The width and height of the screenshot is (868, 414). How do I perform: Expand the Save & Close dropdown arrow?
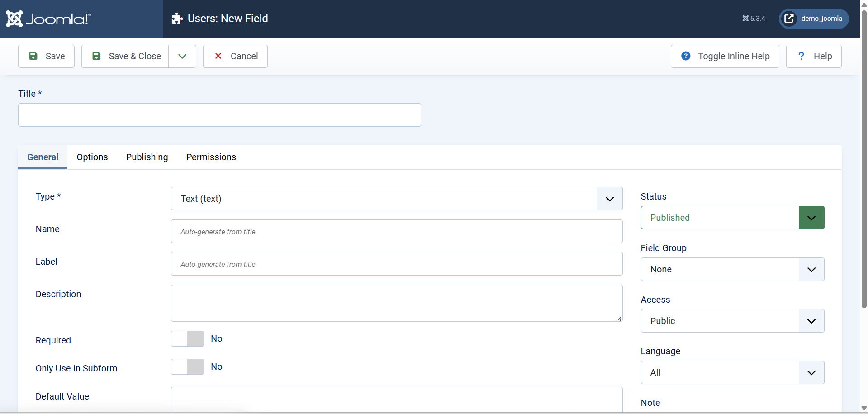[x=182, y=56]
